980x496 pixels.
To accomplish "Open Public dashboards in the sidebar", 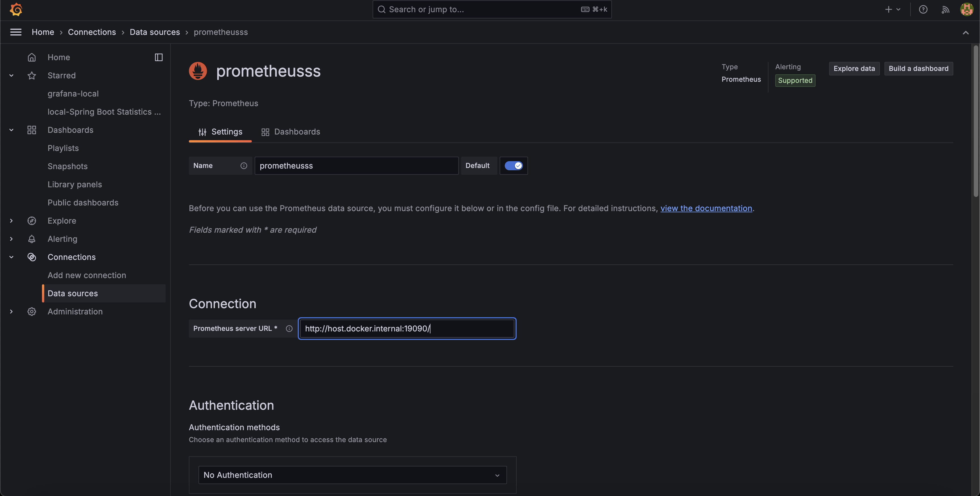I will [83, 203].
